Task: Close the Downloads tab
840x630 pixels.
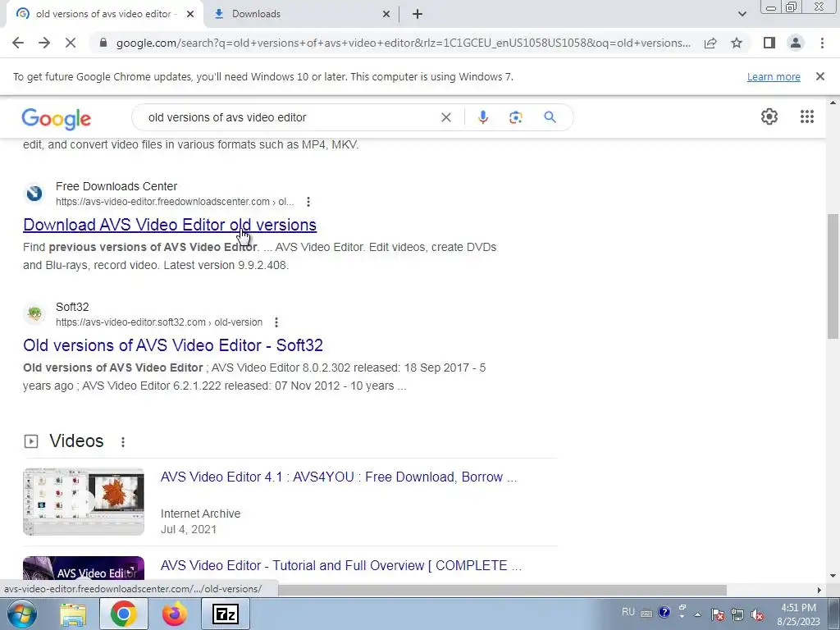Action: [386, 14]
